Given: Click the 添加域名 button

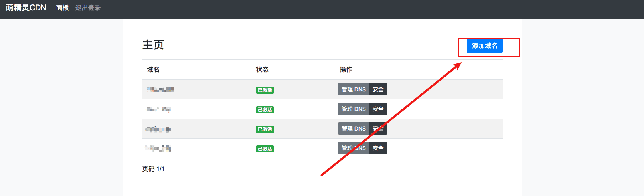Looking at the screenshot, I should pos(484,46).
